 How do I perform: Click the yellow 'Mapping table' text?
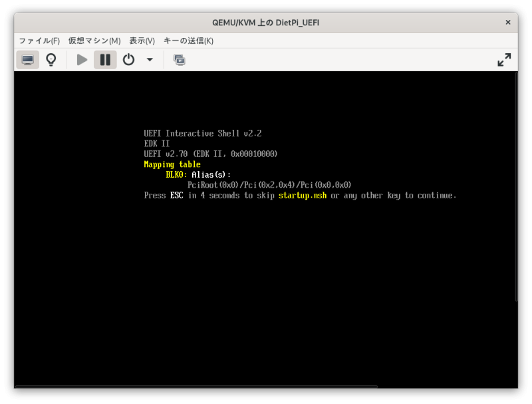pyautogui.click(x=172, y=164)
